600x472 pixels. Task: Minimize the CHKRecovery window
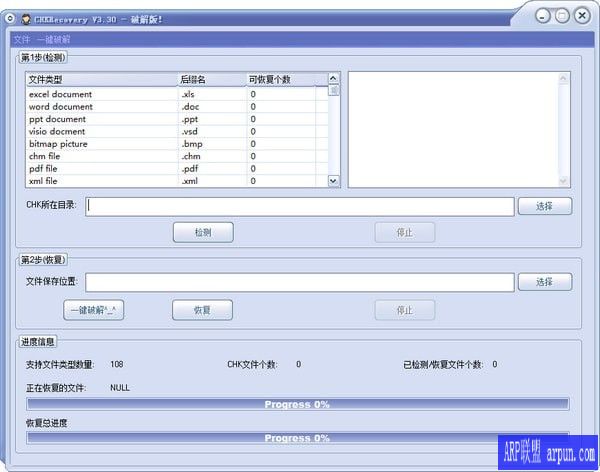[x=543, y=16]
